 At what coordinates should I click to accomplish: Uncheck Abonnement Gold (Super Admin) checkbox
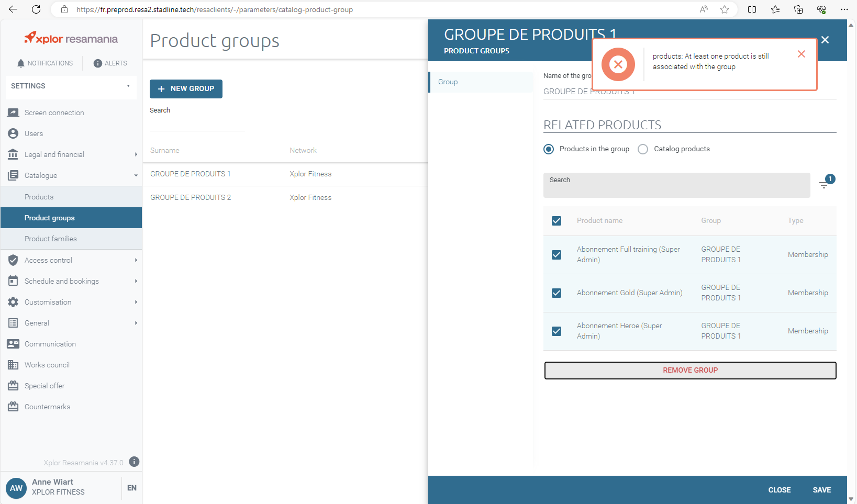click(x=557, y=293)
